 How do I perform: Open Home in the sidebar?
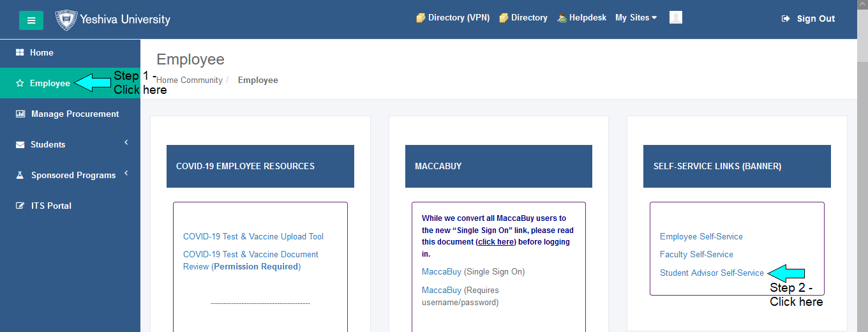pos(70,52)
